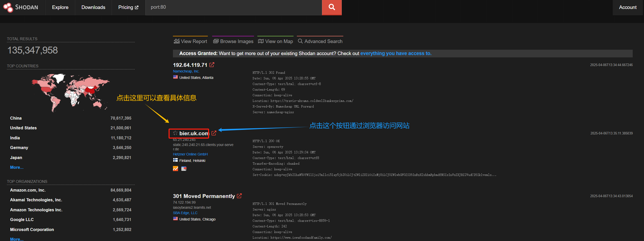Click the United States flag beside Atlanta
This screenshot has height=241, width=644.
click(175, 77)
